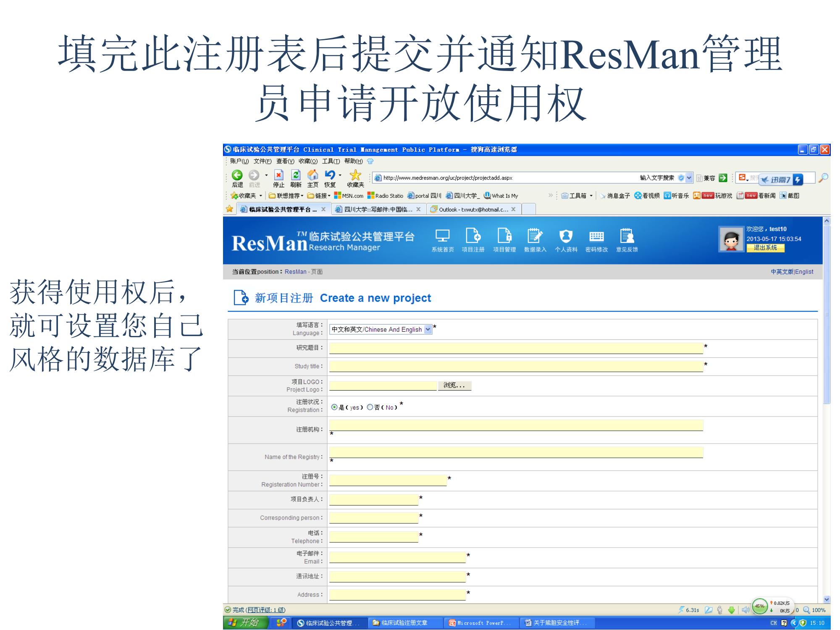Open the 账户(U) menu
The width and height of the screenshot is (840, 630).
tap(239, 161)
